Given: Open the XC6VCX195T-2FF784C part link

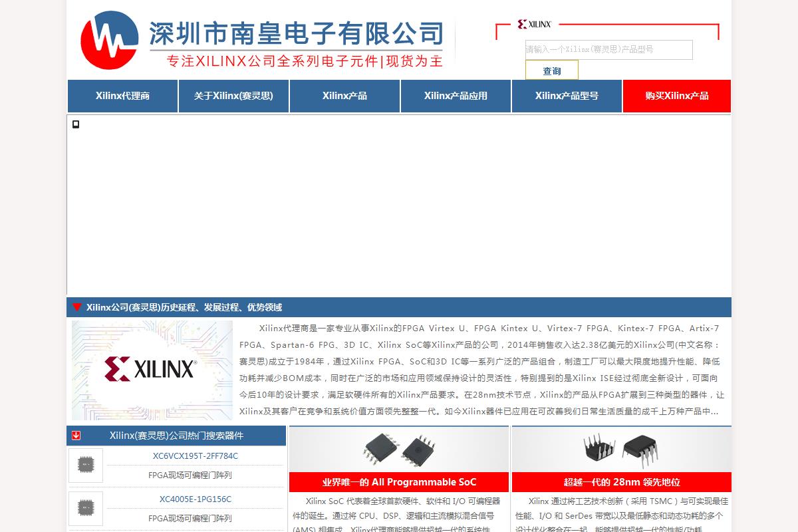Looking at the screenshot, I should coord(196,456).
